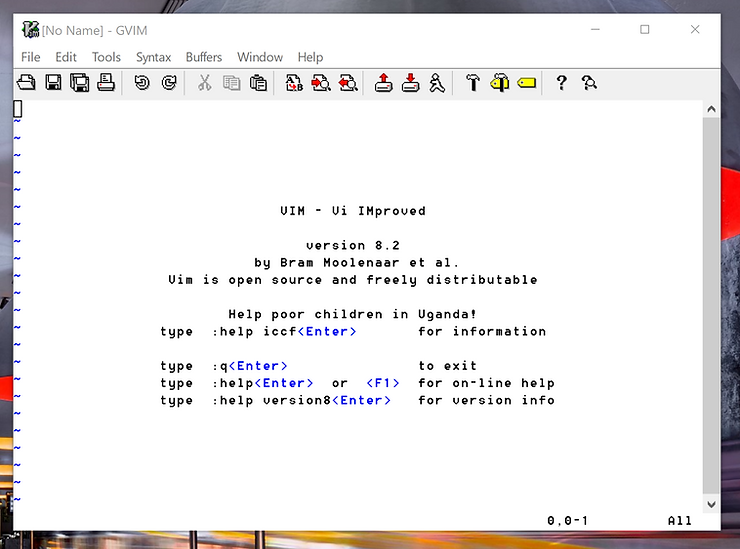Click ':help version8<Enter>' text
Screen dimensions: 740x549
pyautogui.click(x=302, y=400)
